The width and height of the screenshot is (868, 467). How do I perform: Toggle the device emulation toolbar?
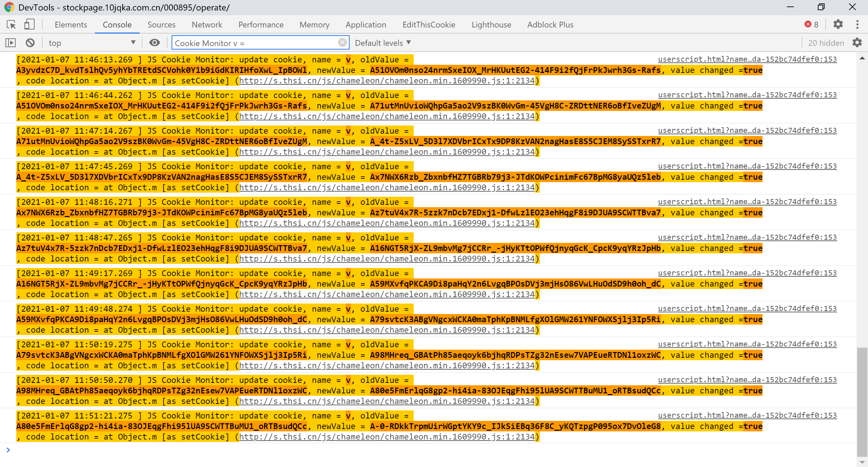[x=29, y=24]
